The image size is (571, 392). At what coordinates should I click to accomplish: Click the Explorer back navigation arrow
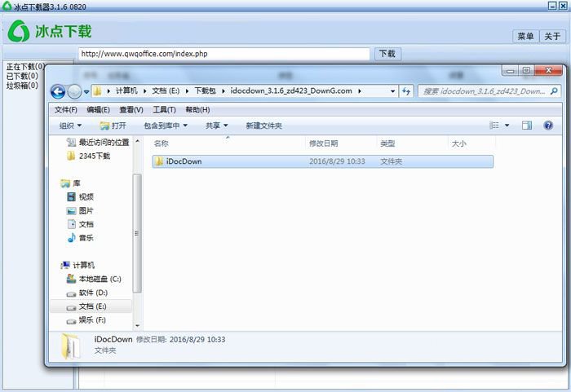pos(58,91)
